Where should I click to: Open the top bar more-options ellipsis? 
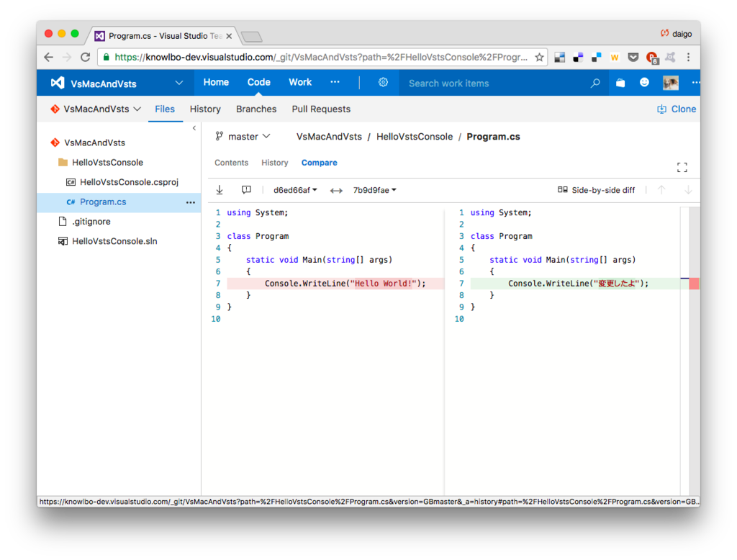[x=695, y=83]
